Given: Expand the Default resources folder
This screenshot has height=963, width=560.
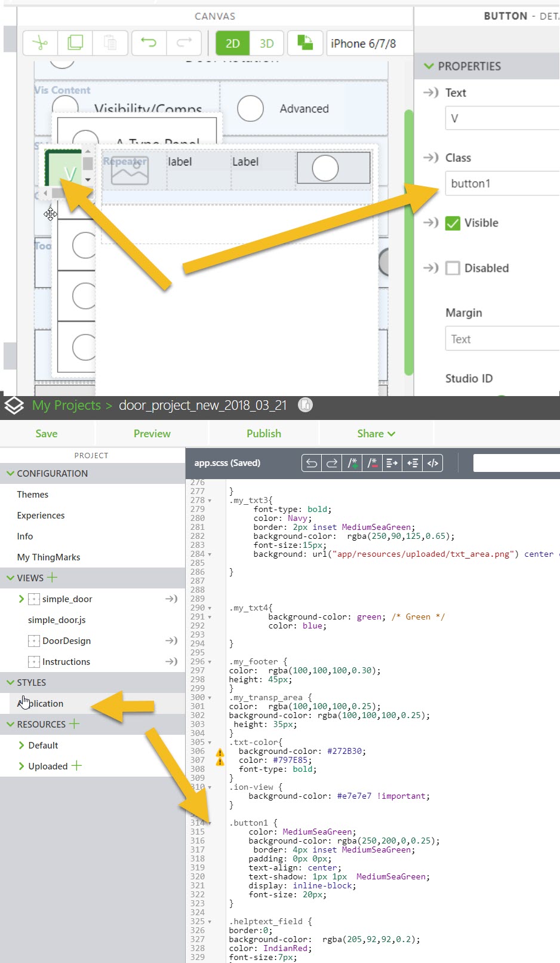Looking at the screenshot, I should 21,745.
